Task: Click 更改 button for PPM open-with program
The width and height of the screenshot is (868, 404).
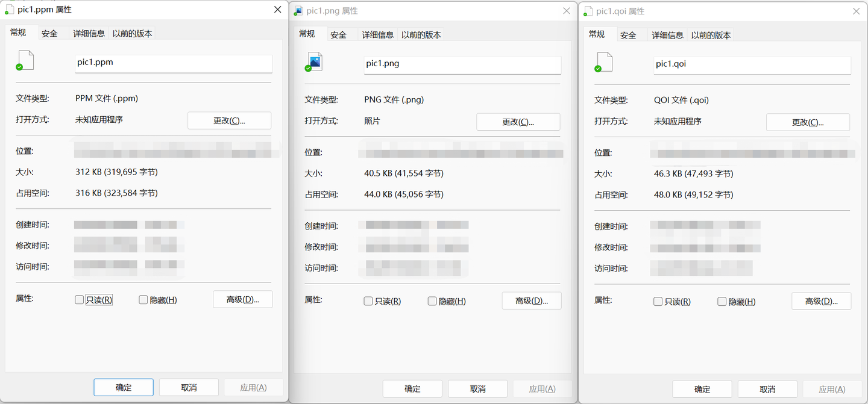Action: pyautogui.click(x=229, y=120)
